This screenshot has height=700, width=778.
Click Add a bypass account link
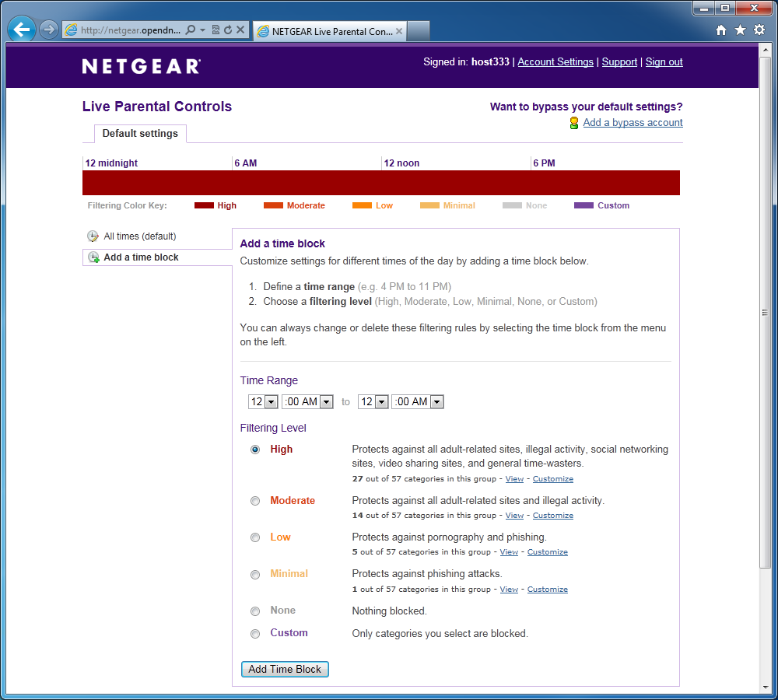[x=633, y=123]
